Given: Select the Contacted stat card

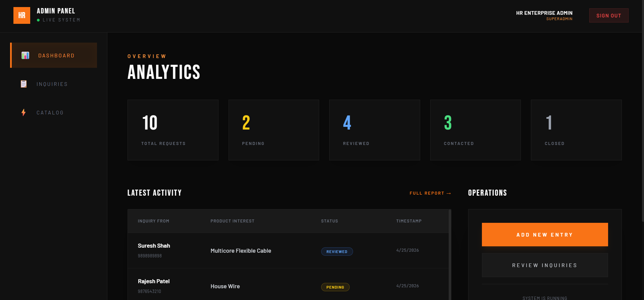Looking at the screenshot, I should tap(475, 130).
